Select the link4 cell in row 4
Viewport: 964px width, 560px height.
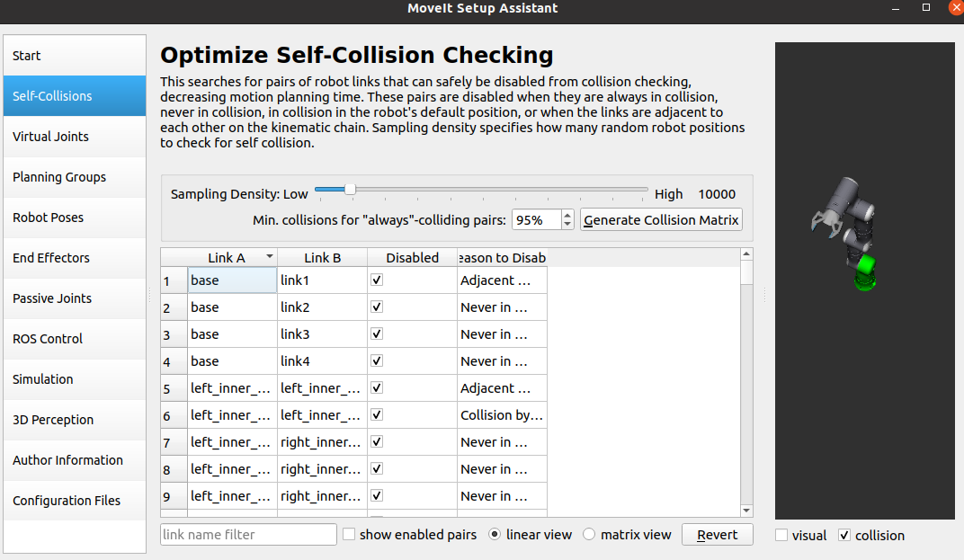pos(322,361)
